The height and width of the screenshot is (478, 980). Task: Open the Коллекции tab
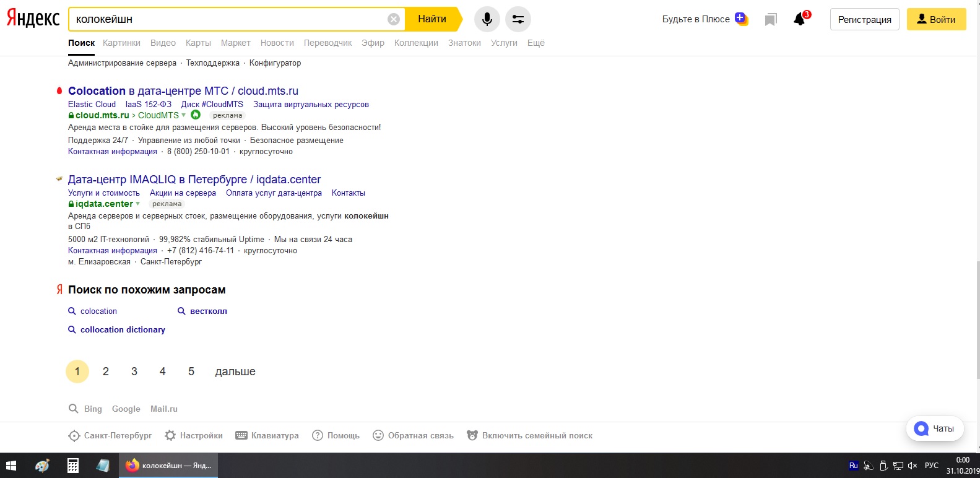tap(416, 43)
